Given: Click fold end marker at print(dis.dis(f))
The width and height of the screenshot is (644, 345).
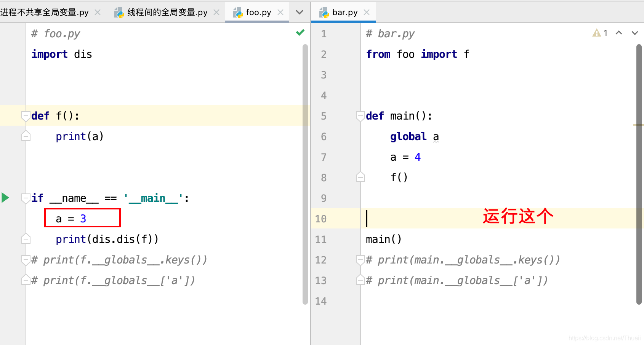Looking at the screenshot, I should tap(26, 239).
